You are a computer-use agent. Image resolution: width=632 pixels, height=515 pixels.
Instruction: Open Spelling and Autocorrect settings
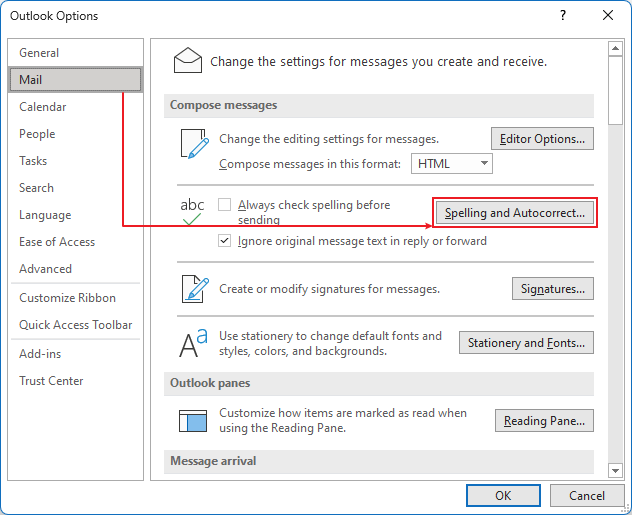(x=515, y=213)
